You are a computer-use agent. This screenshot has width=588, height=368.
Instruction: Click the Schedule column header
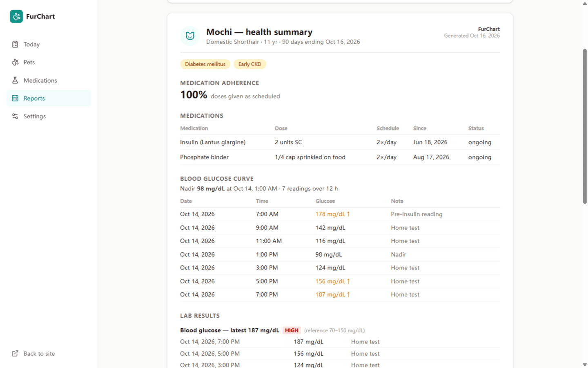click(x=388, y=128)
